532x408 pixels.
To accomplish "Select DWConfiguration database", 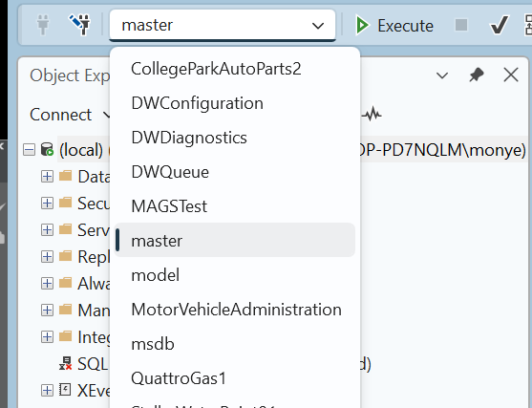I will (235, 103).
